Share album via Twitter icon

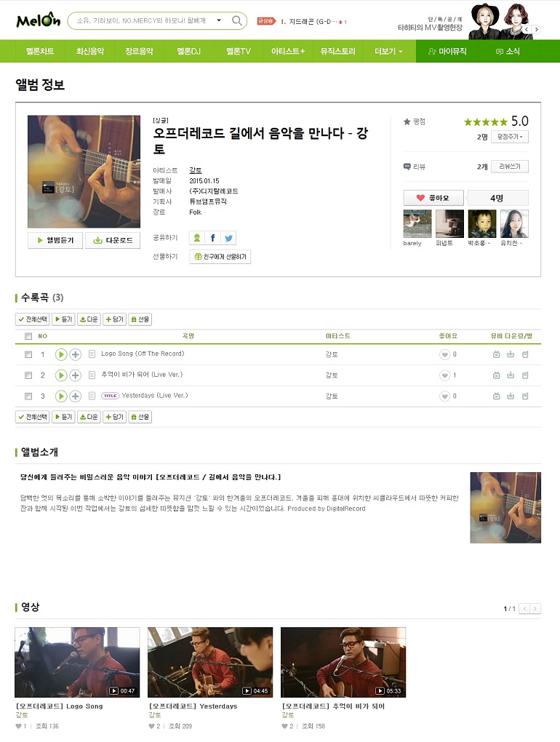228,238
